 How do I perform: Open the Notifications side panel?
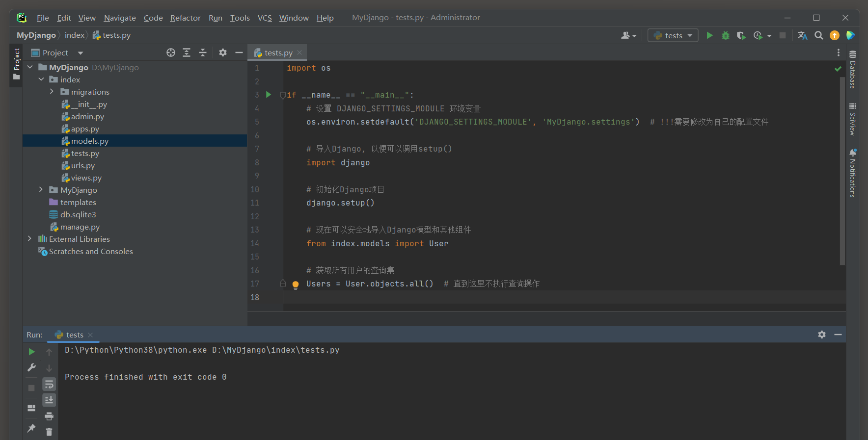point(853,173)
